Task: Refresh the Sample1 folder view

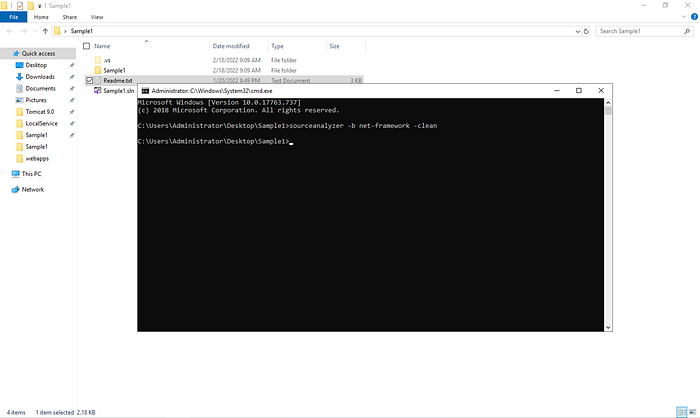Action: (586, 31)
